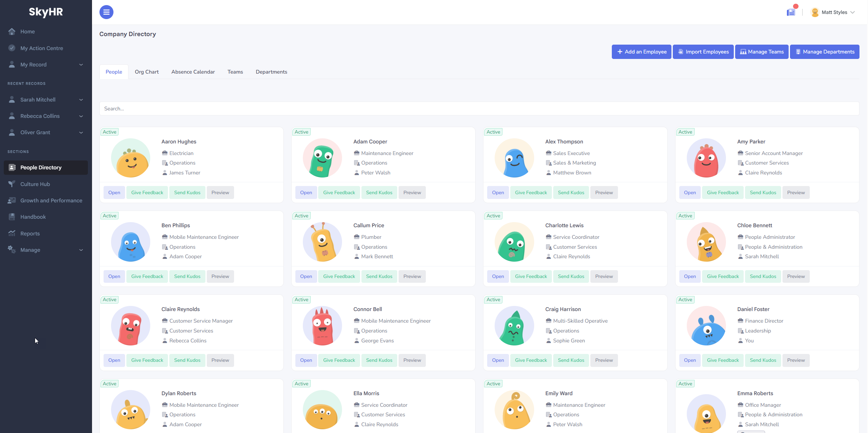Viewport: 868px width, 433px height.
Task: Click the Reports chart icon
Action: click(12, 233)
